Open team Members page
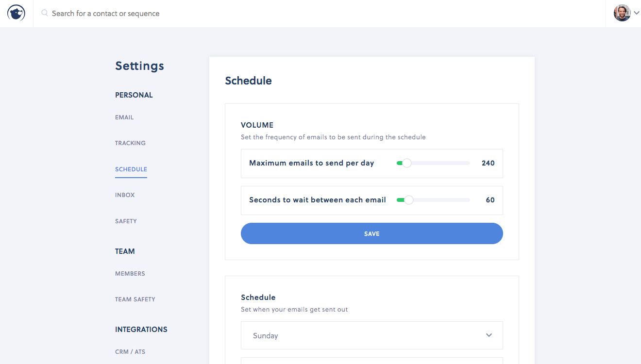This screenshot has height=364, width=641. pos(130,274)
